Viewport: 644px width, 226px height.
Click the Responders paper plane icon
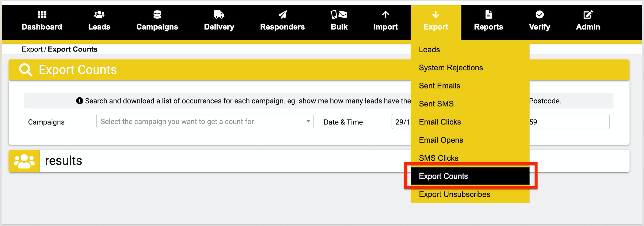(282, 14)
